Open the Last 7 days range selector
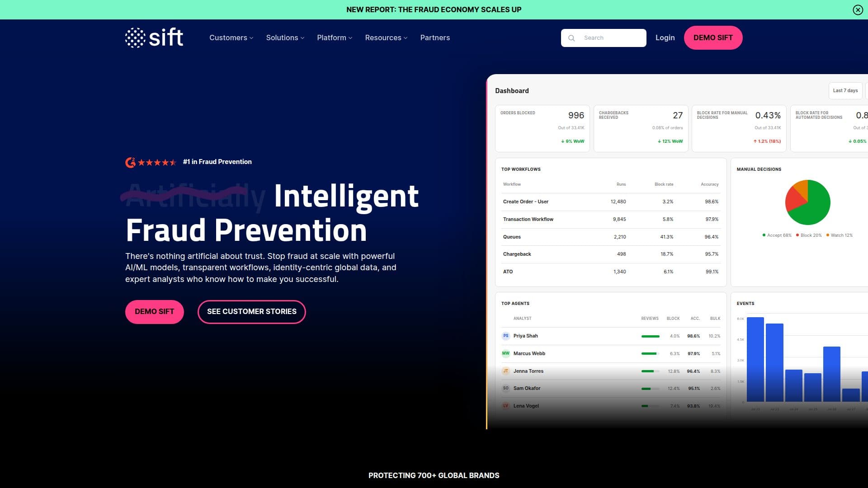This screenshot has height=488, width=868. coord(845,90)
